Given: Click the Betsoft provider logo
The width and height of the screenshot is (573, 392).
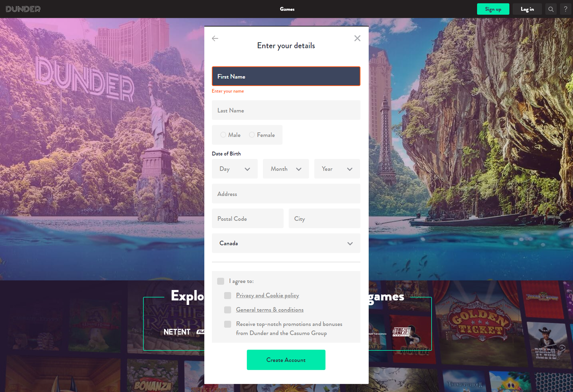Looking at the screenshot, I should [402, 332].
